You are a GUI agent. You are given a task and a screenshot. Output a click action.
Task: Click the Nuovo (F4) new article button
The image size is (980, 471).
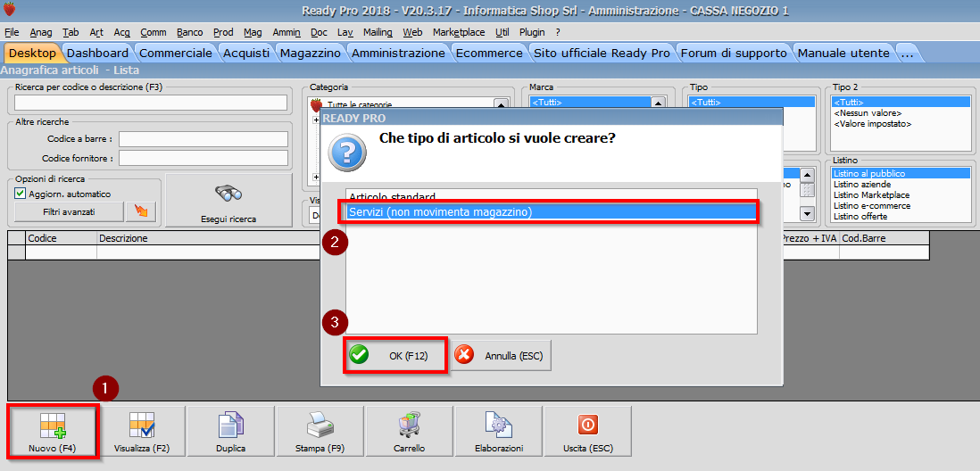tap(53, 432)
